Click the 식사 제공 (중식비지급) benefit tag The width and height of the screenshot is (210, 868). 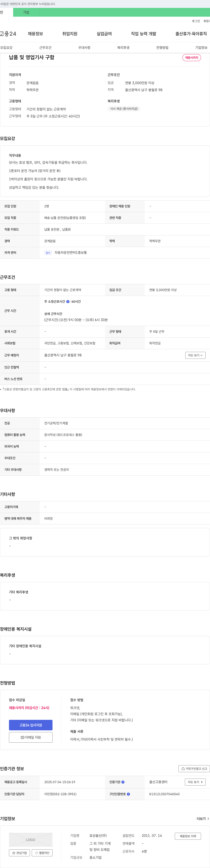tap(124, 108)
